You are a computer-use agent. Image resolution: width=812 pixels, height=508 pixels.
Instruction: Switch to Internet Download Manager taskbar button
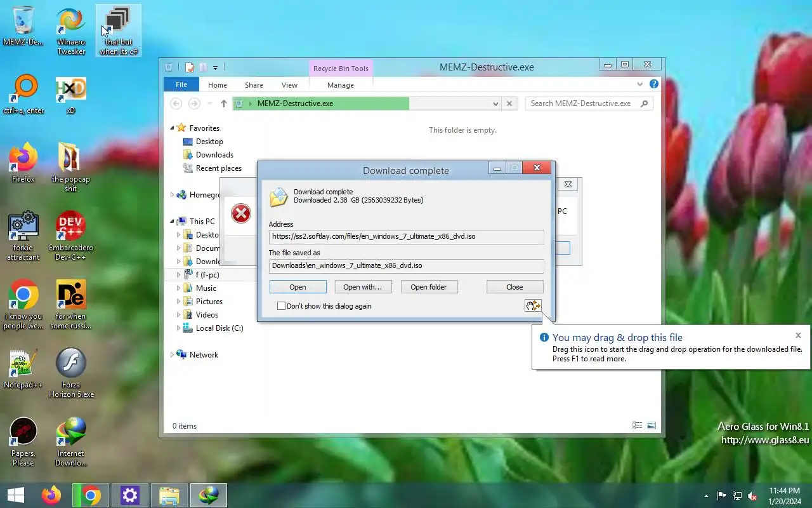209,495
